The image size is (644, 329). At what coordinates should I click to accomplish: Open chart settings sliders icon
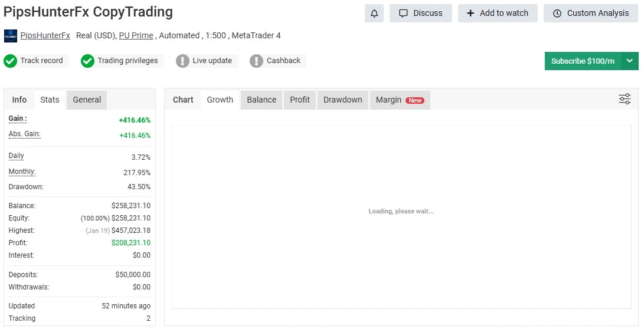(x=625, y=99)
